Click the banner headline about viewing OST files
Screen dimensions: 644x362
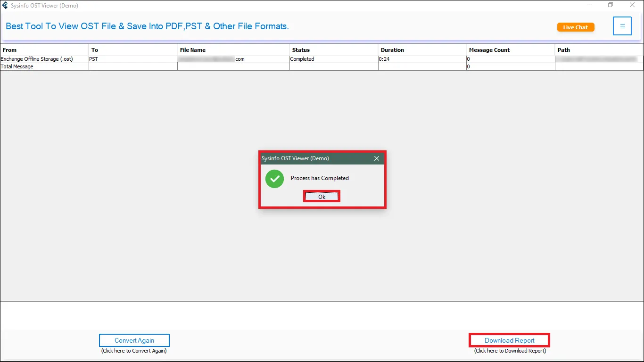tap(147, 26)
